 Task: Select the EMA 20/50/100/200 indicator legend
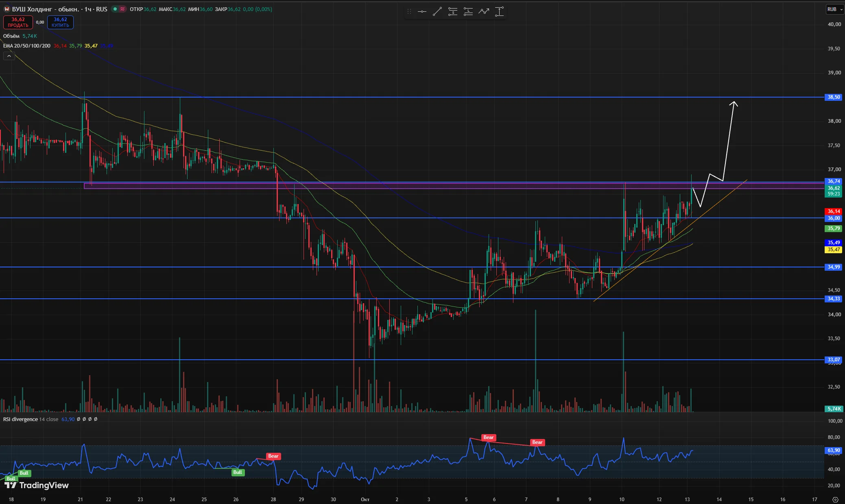[x=27, y=46]
